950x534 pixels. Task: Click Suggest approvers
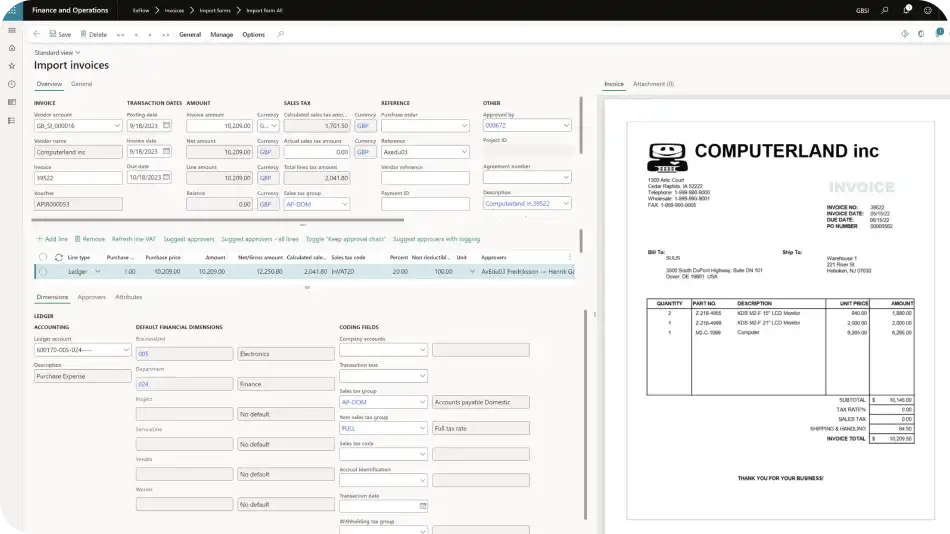click(189, 239)
